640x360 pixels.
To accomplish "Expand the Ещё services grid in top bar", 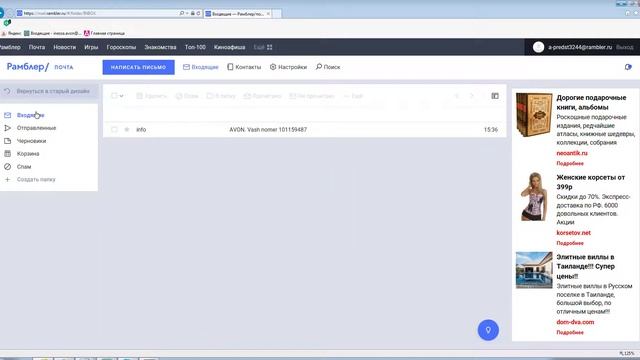I will tap(263, 47).
